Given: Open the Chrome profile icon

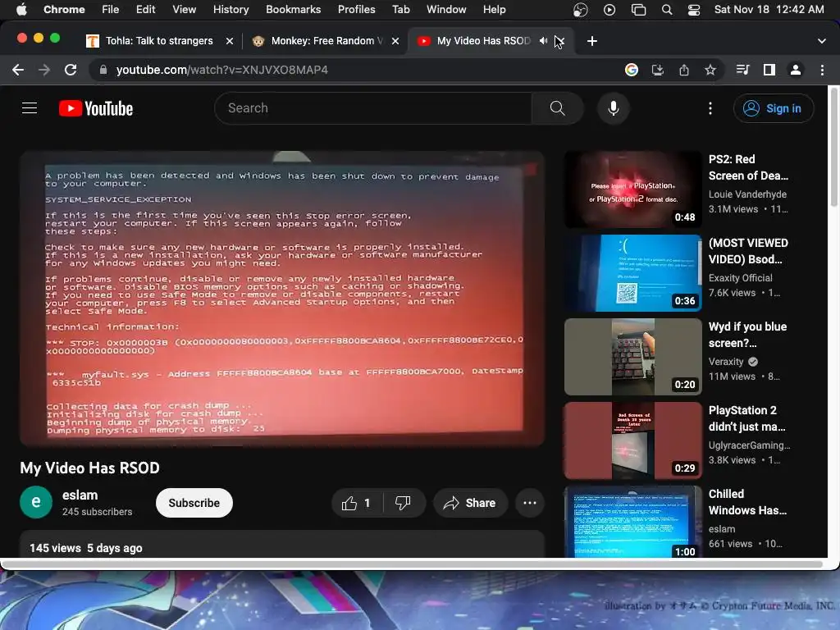Looking at the screenshot, I should pos(796,70).
